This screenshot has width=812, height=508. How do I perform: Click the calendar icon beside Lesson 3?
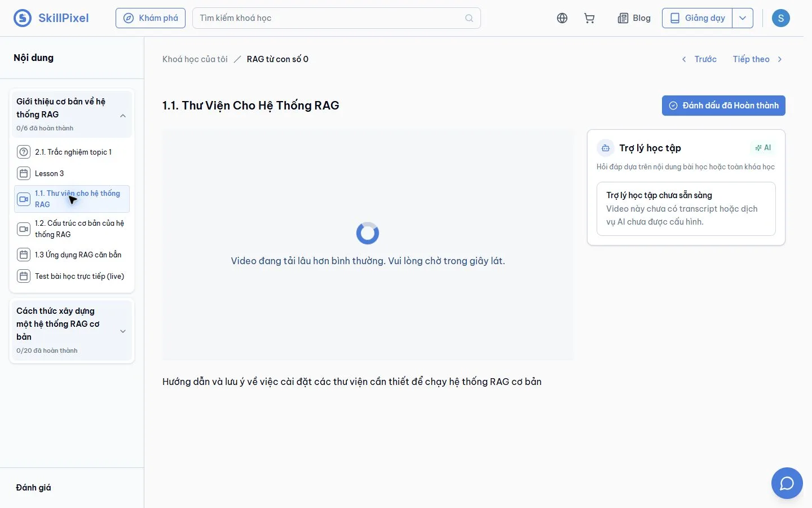24,173
